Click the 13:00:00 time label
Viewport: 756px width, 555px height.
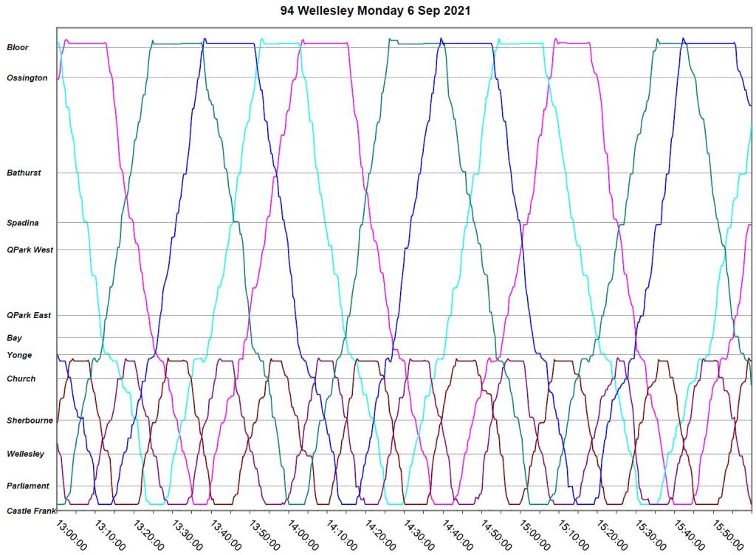click(x=72, y=534)
